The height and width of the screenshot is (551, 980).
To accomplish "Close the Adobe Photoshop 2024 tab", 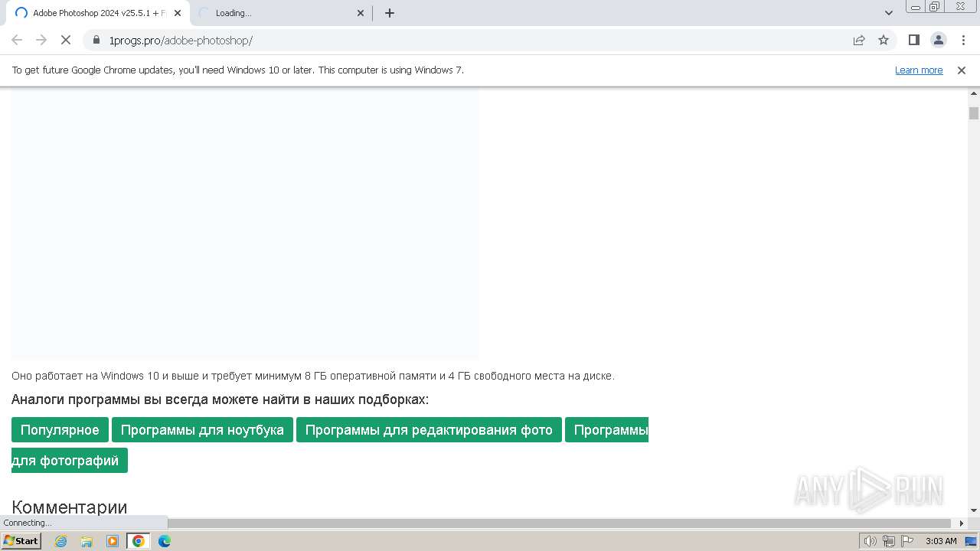I will tap(178, 13).
